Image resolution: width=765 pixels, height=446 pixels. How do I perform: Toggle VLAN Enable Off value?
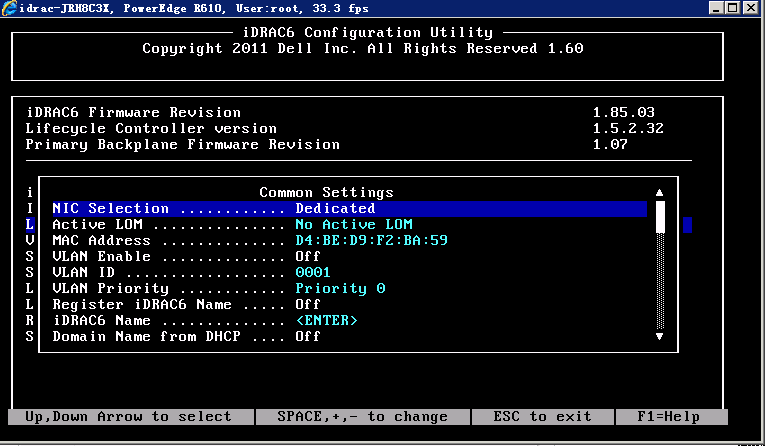click(x=308, y=257)
